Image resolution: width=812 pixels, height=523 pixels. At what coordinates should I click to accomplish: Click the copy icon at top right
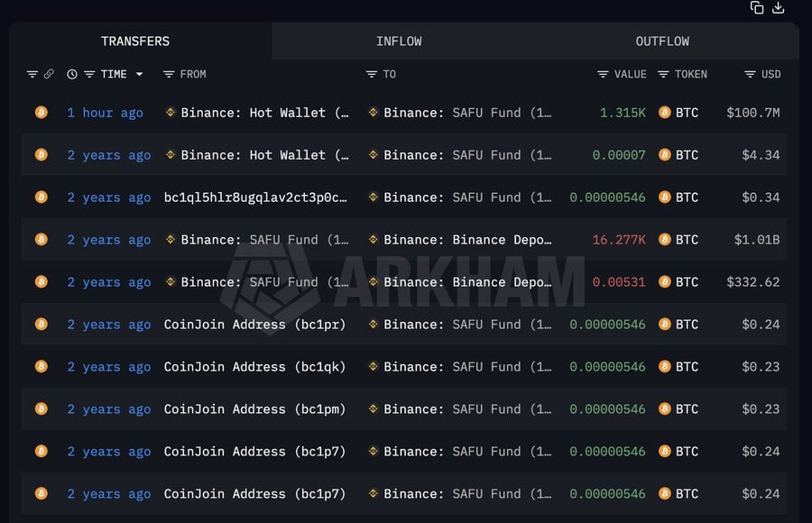757,8
